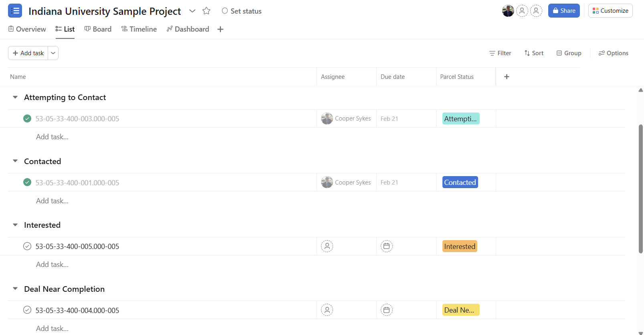Open the project owner's avatar photo
The height and width of the screenshot is (335, 644).
click(508, 11)
